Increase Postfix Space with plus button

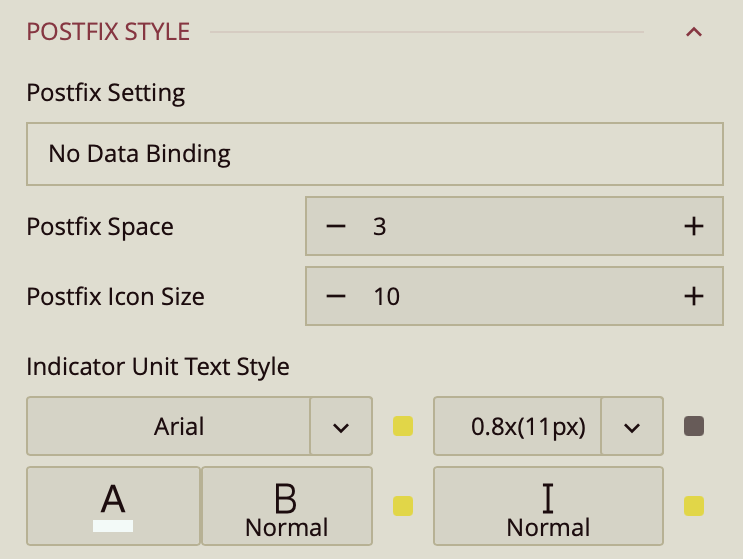694,227
